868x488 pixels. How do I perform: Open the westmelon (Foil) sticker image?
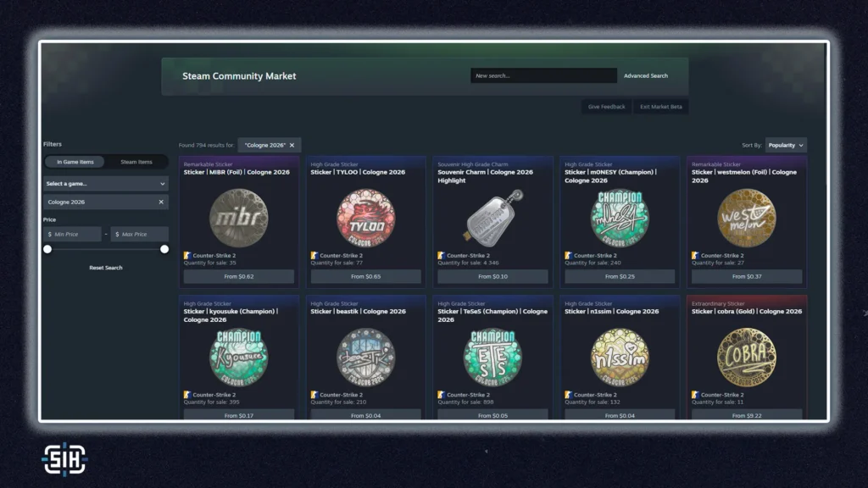point(746,218)
